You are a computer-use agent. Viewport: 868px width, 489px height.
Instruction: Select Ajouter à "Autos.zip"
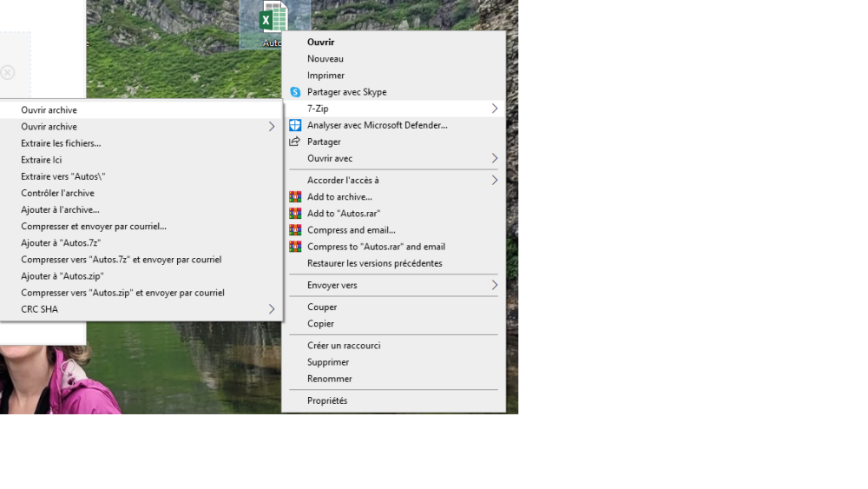click(x=62, y=276)
